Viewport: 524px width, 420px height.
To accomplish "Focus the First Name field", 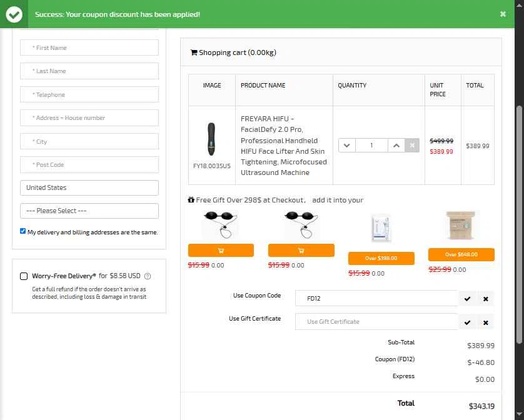I will point(89,47).
